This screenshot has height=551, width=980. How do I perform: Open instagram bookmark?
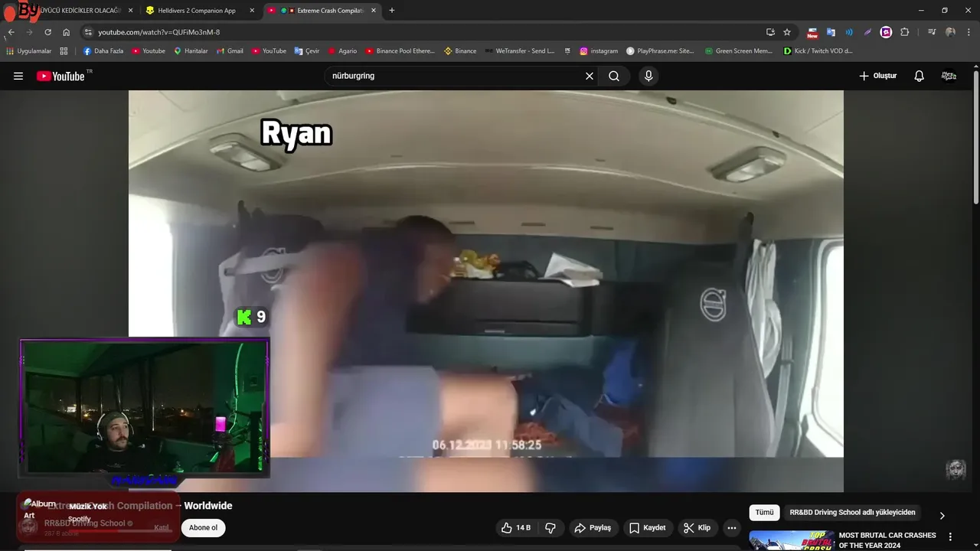(x=599, y=51)
